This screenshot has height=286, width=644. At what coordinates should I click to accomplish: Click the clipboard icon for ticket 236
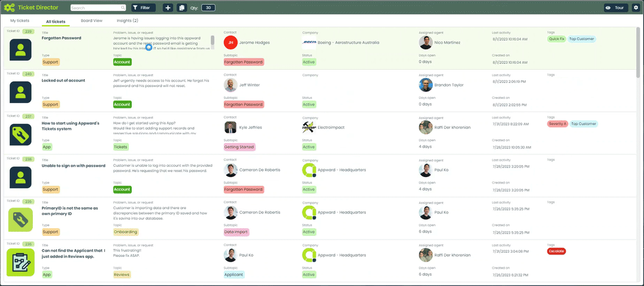pyautogui.click(x=20, y=262)
